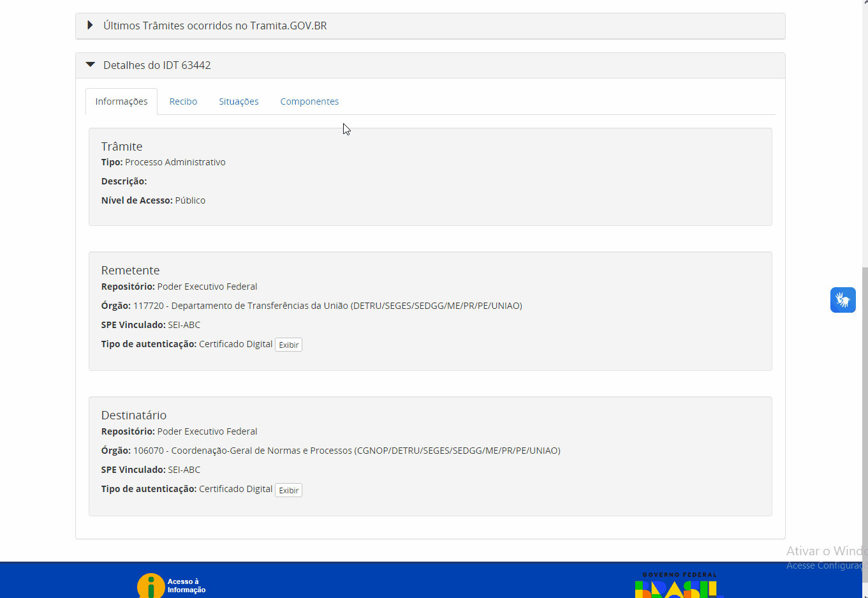
Task: Collapse the Detalhes do IDT 63442 panel
Action: click(430, 66)
